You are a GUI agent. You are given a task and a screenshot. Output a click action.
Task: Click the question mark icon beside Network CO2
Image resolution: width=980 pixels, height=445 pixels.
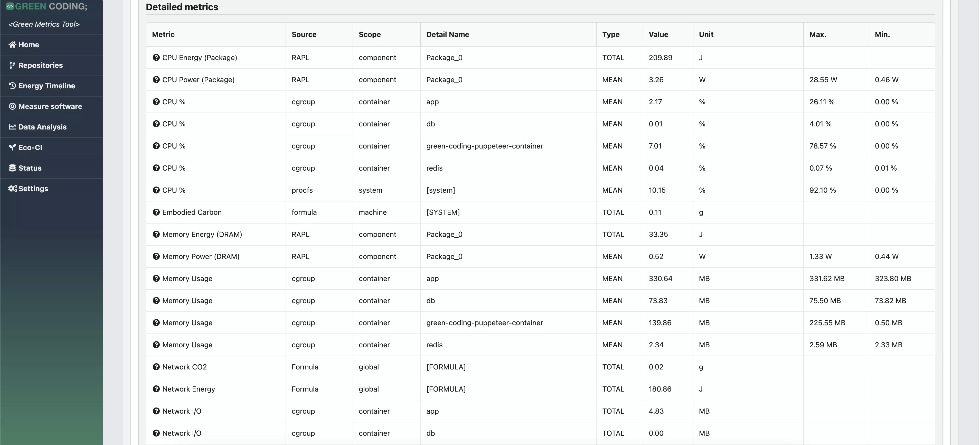[x=156, y=367]
